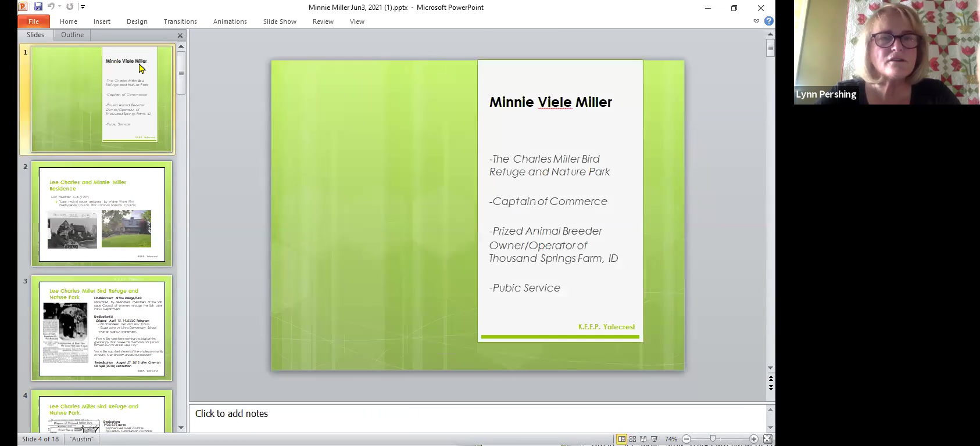Viewport: 980px width, 446px height.
Task: Toggle Normal view button in status bar
Action: coord(621,439)
